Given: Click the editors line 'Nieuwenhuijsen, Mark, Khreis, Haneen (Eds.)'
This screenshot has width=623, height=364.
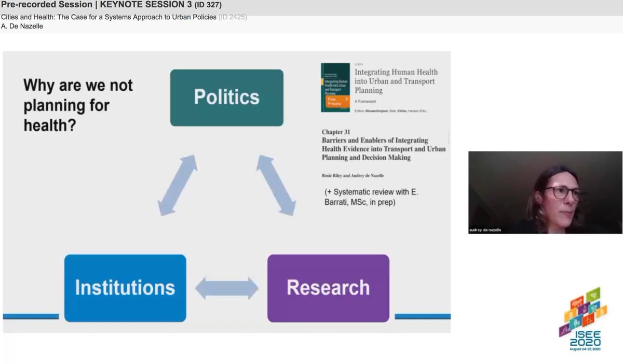Looking at the screenshot, I should [391, 111].
